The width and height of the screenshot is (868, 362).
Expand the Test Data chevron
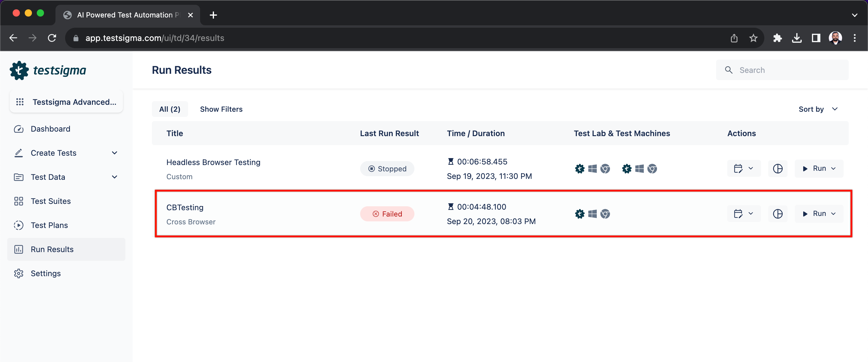click(x=115, y=177)
